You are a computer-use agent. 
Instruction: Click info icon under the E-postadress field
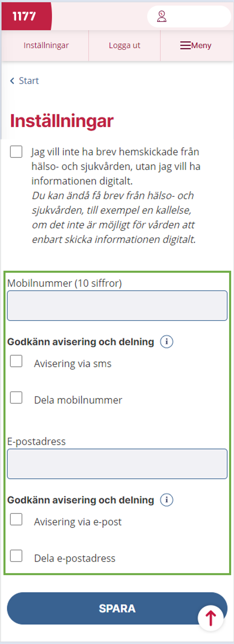167,500
